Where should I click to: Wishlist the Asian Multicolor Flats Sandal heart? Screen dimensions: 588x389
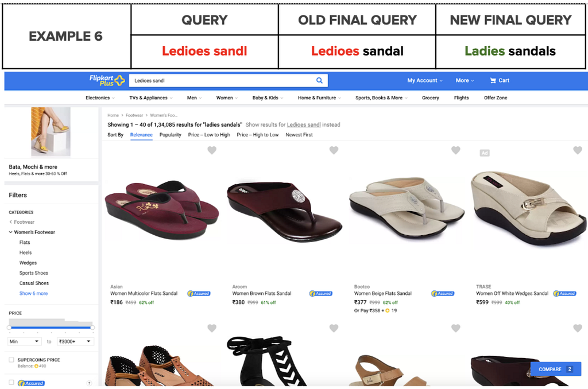click(212, 150)
